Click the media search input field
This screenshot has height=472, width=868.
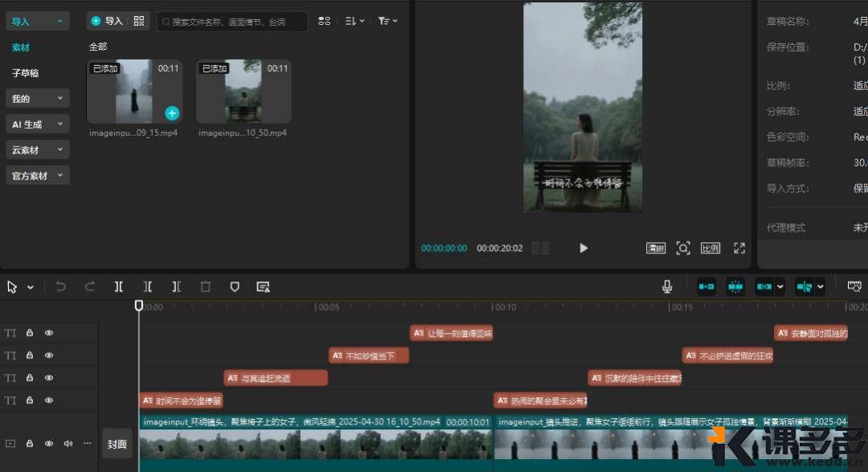point(231,22)
